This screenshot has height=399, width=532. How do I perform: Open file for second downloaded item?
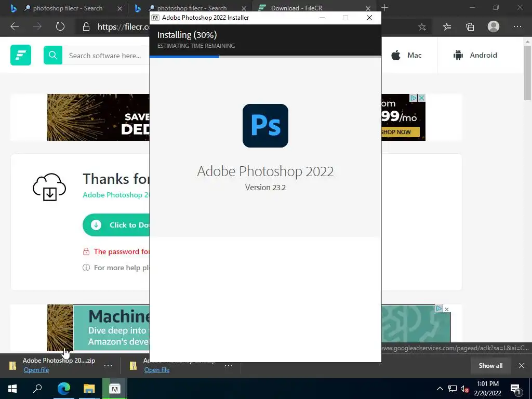tap(157, 370)
